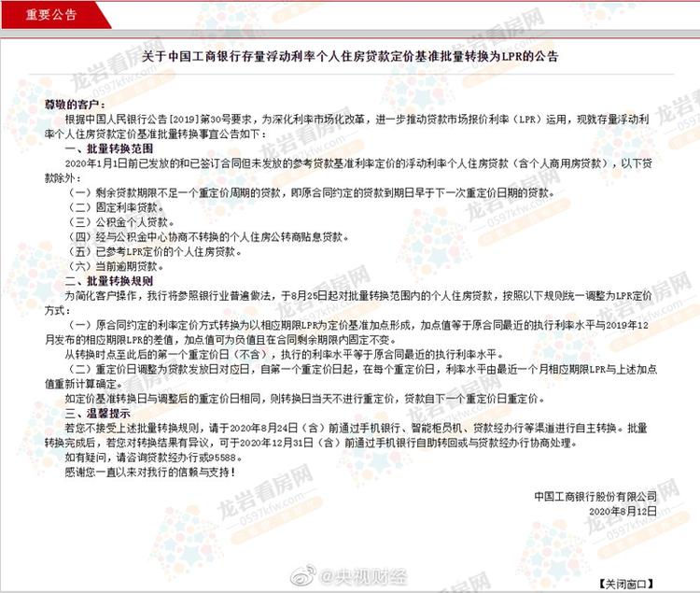Click the rule （二）重定价日调整为贷款发放日对应日
Image resolution: width=700 pixels, height=593 pixels.
(x=351, y=376)
